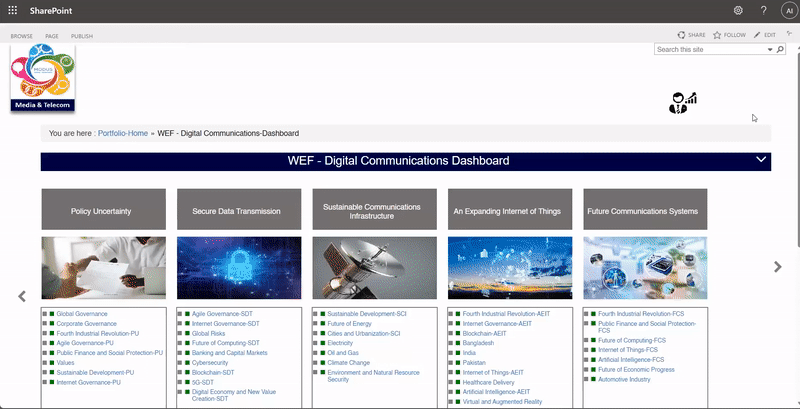Open the Global Governance link

82,314
